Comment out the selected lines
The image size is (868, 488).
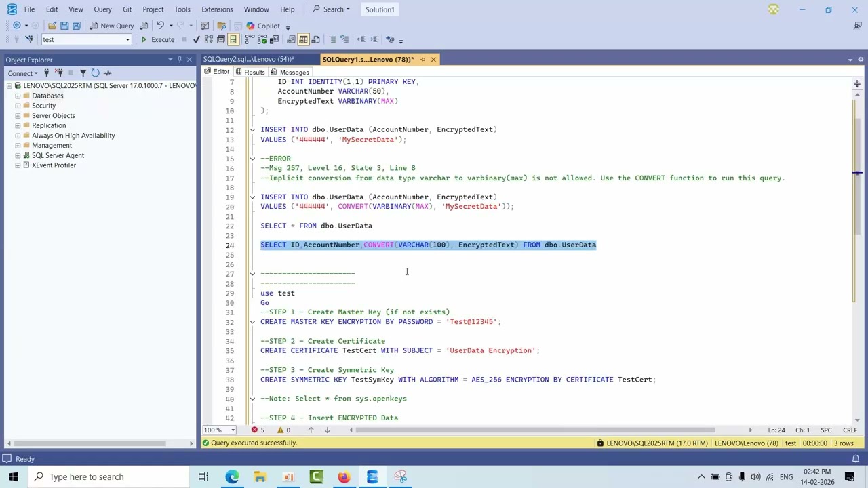[332, 39]
